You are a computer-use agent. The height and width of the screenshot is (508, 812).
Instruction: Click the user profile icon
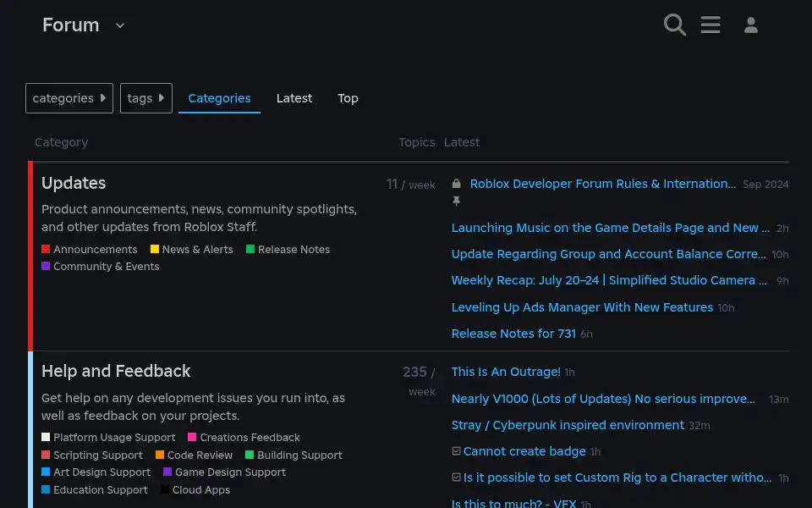(x=751, y=25)
